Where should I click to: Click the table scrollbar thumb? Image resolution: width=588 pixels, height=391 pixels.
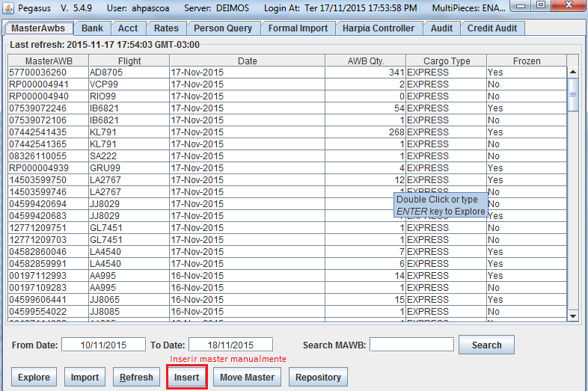(572, 94)
